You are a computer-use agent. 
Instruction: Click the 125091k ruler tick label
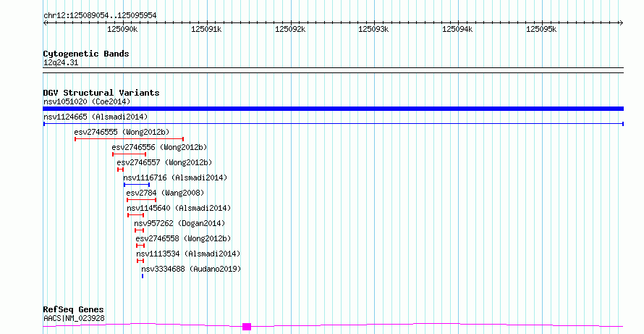(206, 29)
